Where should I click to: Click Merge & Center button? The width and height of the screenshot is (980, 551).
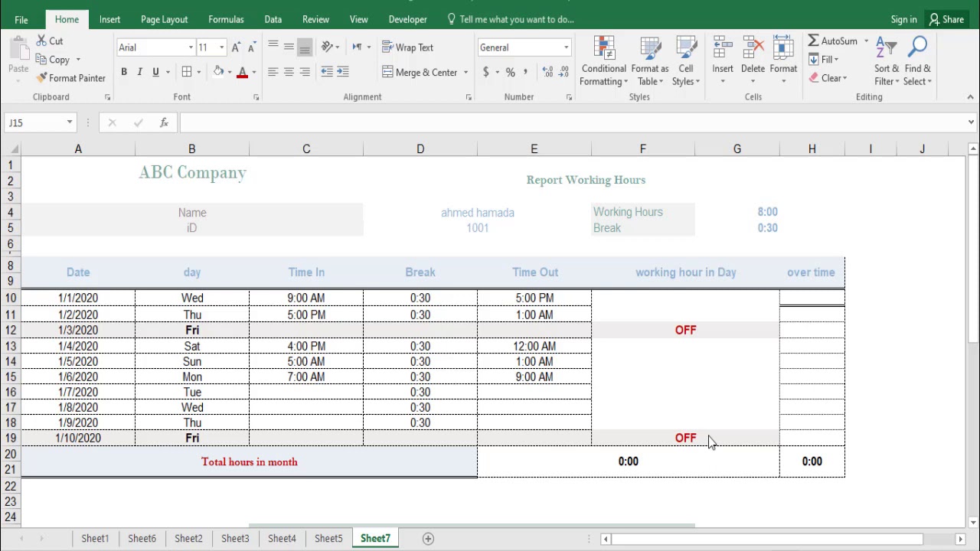point(420,72)
